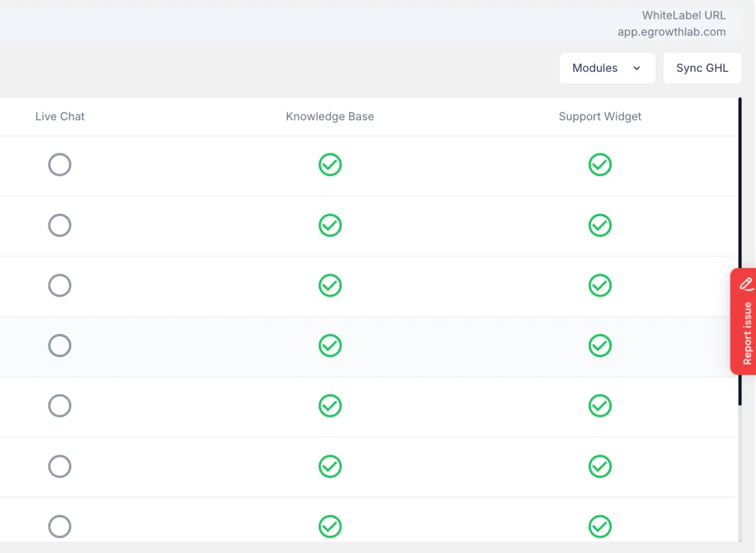Image resolution: width=756 pixels, height=553 pixels.
Task: Enable Live Chat in the sixth row
Action: (x=60, y=467)
